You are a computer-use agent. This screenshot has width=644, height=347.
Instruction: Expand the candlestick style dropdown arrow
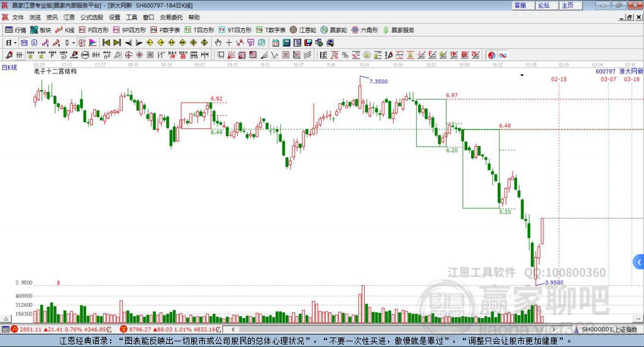click(74, 43)
